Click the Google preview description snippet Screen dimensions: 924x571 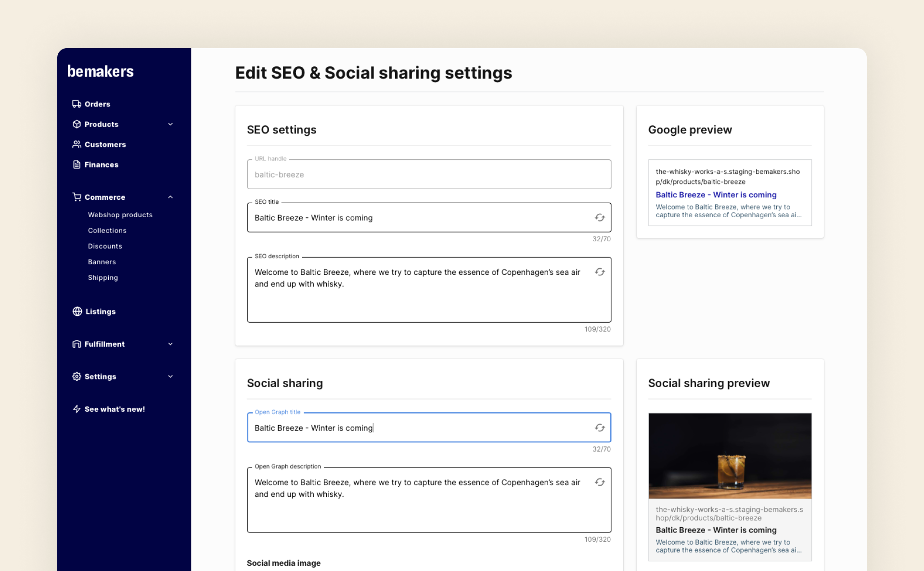728,211
